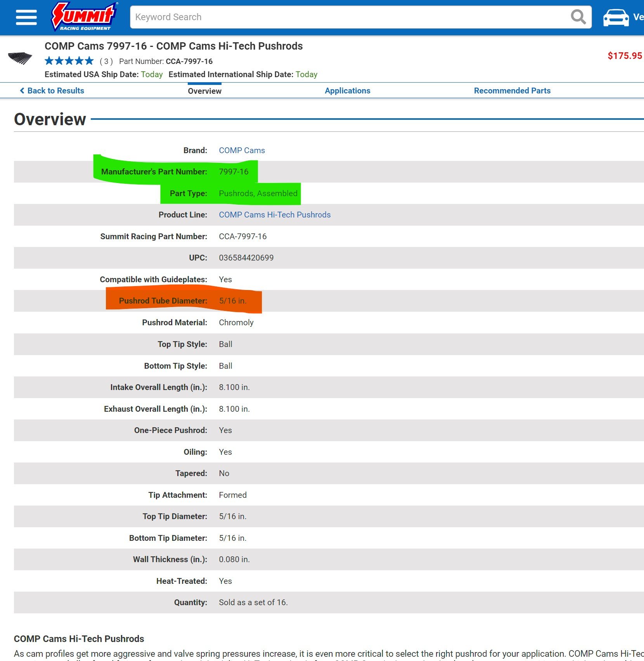
Task: Click Quantity value Sold as a set of 16.
Action: (x=253, y=602)
